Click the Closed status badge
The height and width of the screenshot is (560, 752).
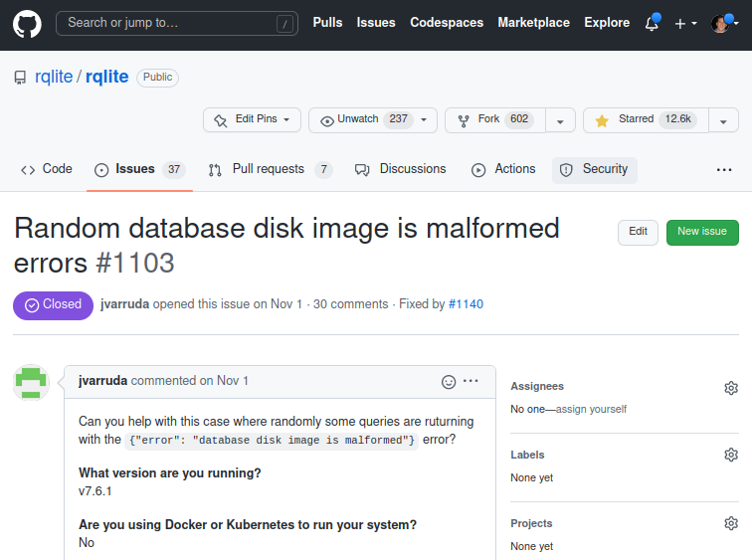point(53,305)
